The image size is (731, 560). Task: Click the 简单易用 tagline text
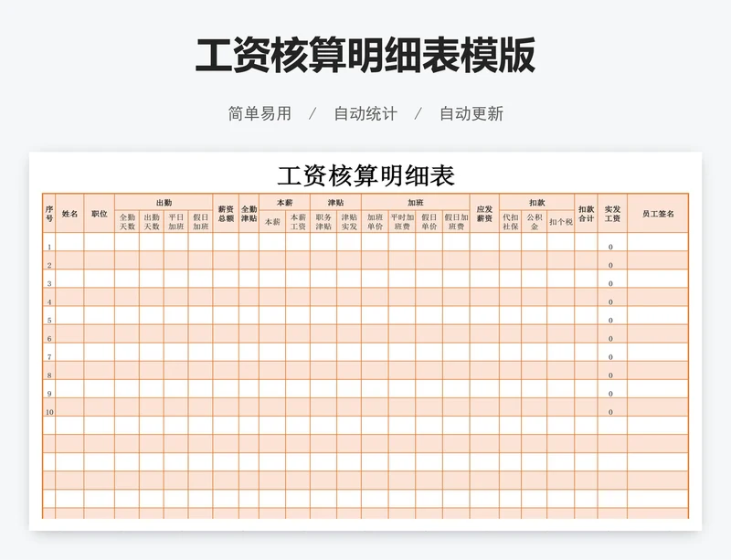click(260, 114)
